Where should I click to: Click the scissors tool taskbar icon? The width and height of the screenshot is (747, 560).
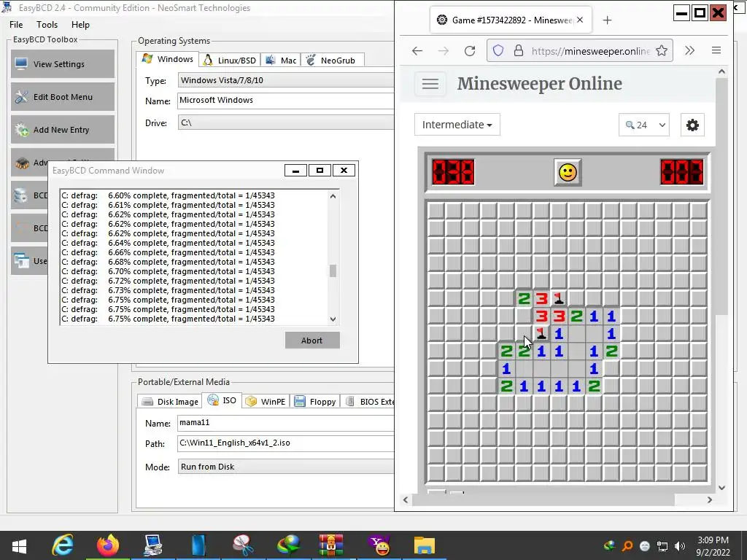(x=243, y=545)
